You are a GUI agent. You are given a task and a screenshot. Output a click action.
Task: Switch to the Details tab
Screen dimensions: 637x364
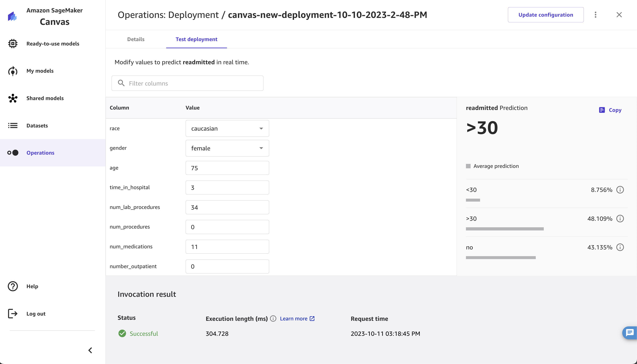[x=136, y=39]
